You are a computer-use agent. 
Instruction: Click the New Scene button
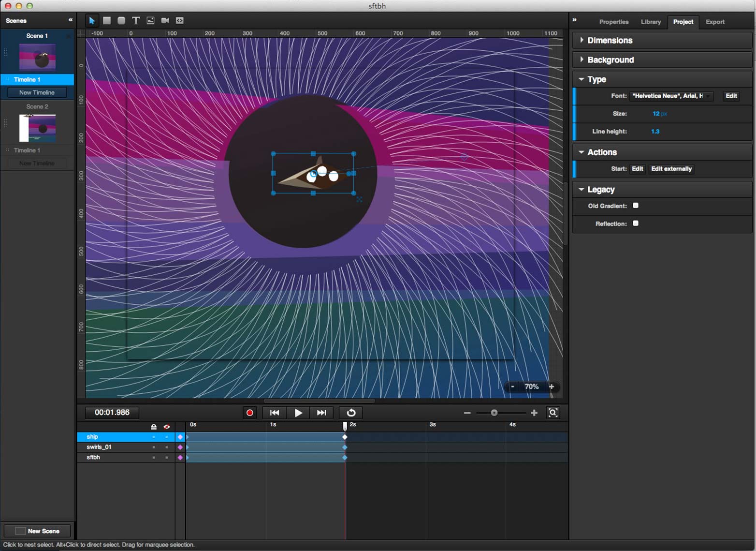click(x=37, y=531)
